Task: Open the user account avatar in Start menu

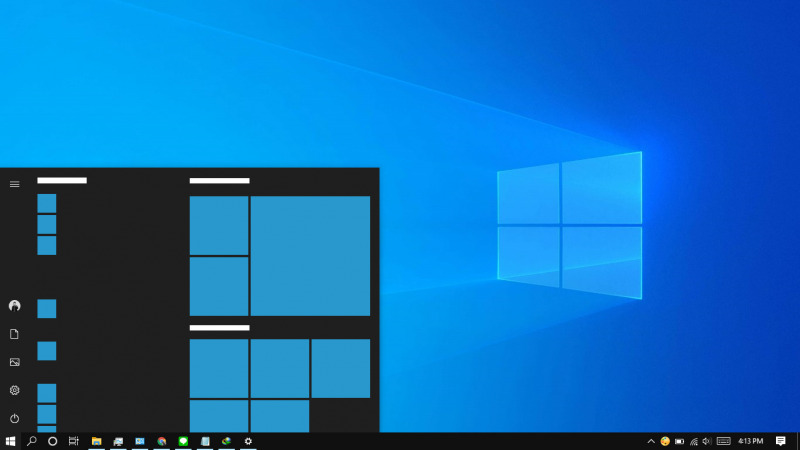Action: pos(14,306)
